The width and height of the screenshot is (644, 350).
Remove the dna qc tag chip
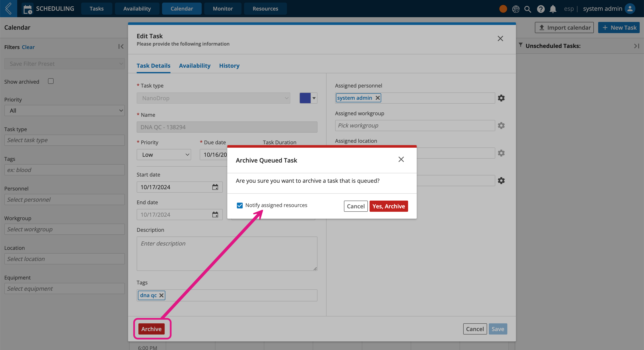click(x=161, y=295)
